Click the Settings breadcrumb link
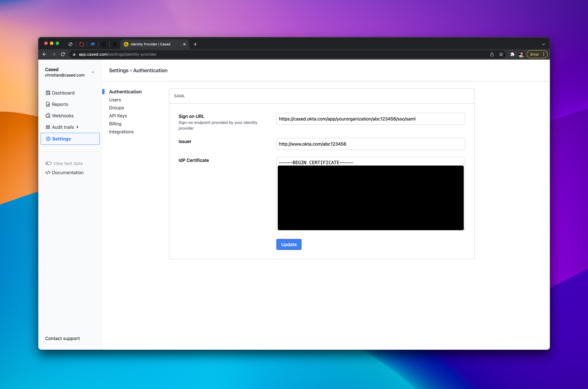Viewport: 588px width, 389px height. [119, 71]
